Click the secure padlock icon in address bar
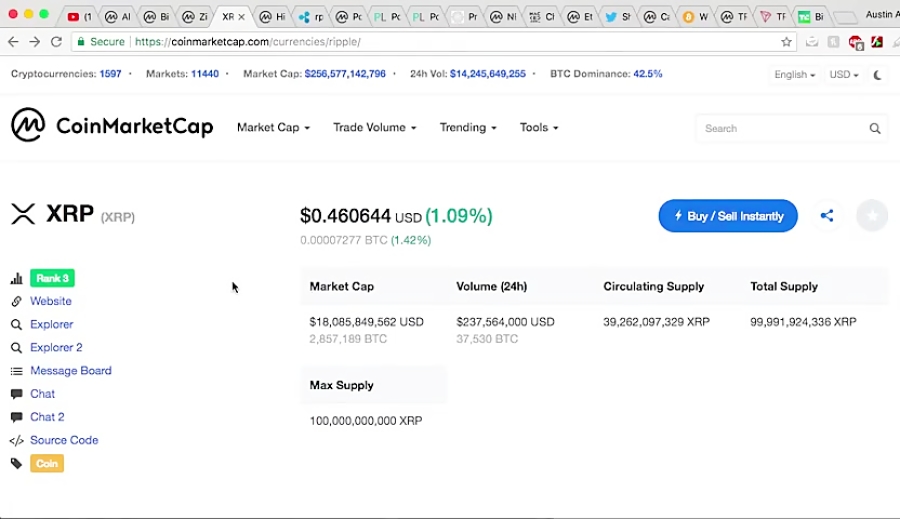 click(x=81, y=41)
